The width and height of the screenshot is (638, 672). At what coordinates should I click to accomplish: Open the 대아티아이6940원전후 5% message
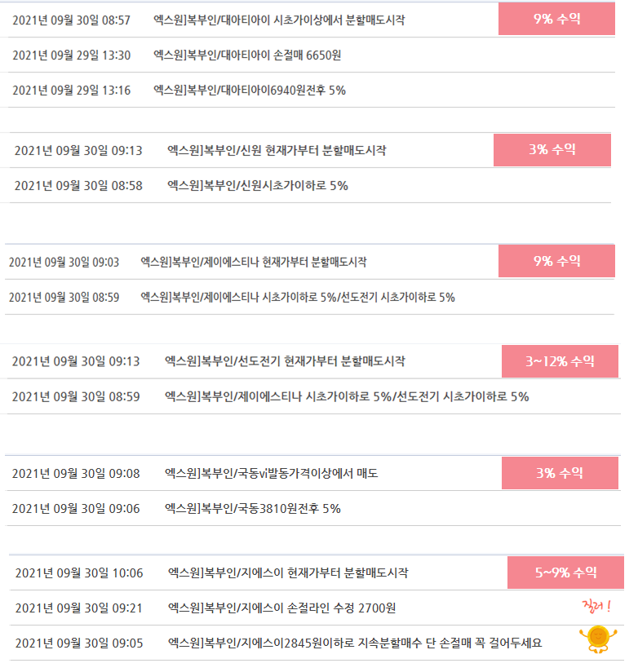[250, 91]
